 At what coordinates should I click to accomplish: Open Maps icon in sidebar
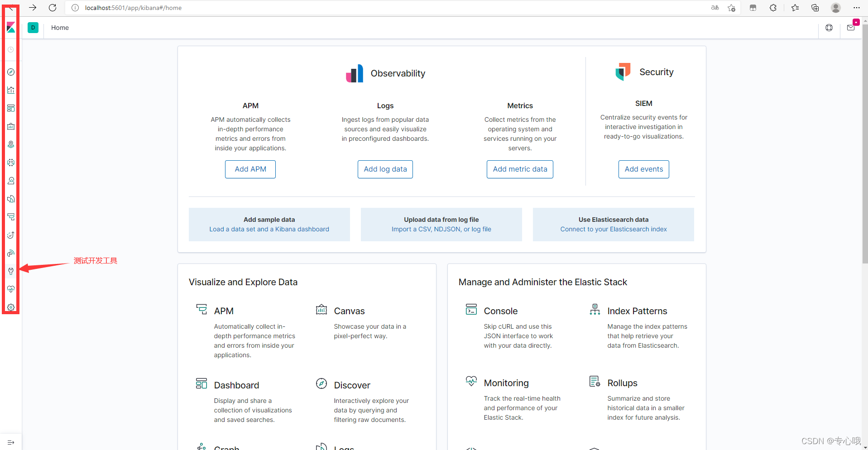11,144
